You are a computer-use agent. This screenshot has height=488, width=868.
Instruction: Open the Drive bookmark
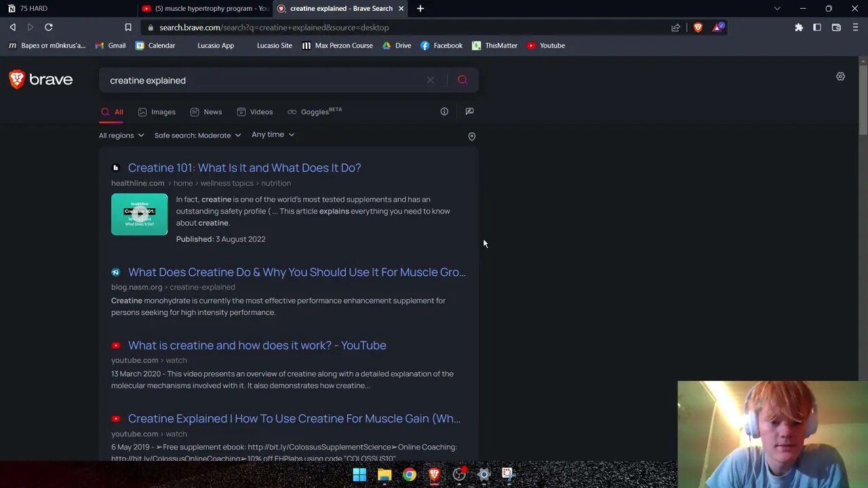(x=397, y=45)
